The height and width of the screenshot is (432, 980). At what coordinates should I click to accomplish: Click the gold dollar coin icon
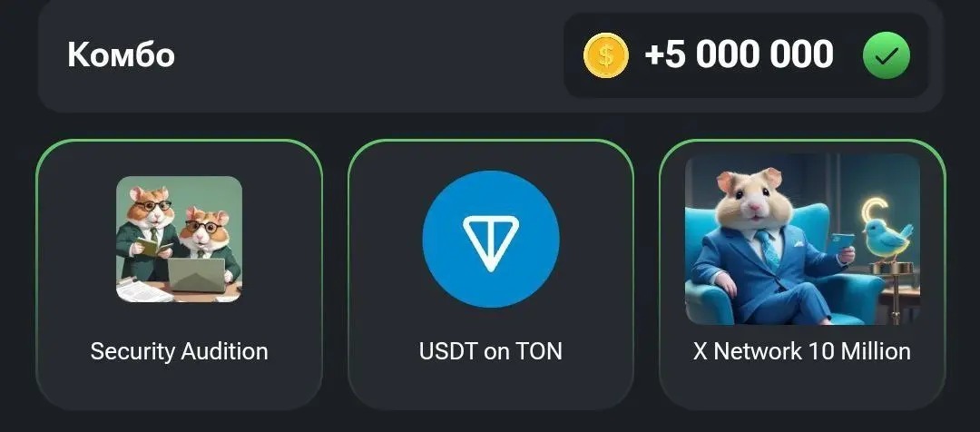[605, 55]
